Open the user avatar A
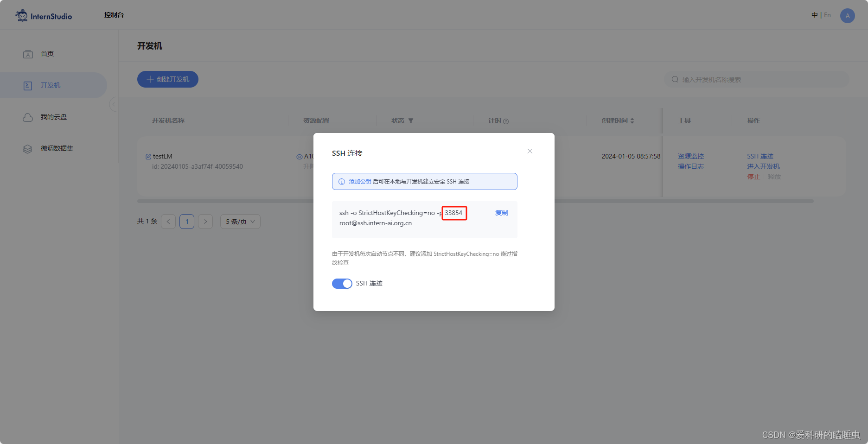The width and height of the screenshot is (868, 444). tap(848, 16)
